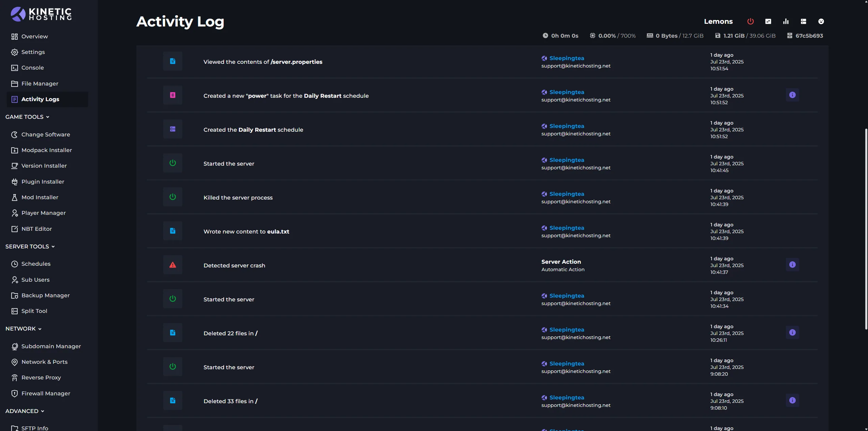The width and height of the screenshot is (868, 431).
Task: Go to File Manager page
Action: (39, 83)
